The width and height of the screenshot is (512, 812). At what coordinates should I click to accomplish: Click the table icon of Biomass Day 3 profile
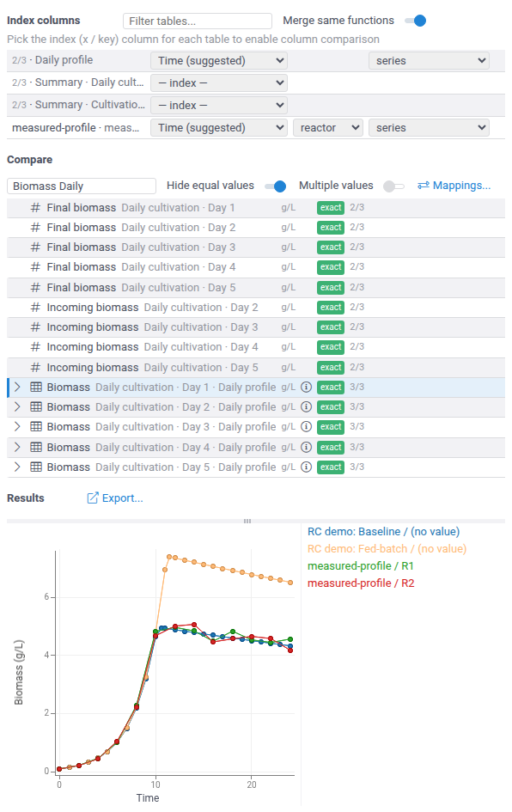36,426
